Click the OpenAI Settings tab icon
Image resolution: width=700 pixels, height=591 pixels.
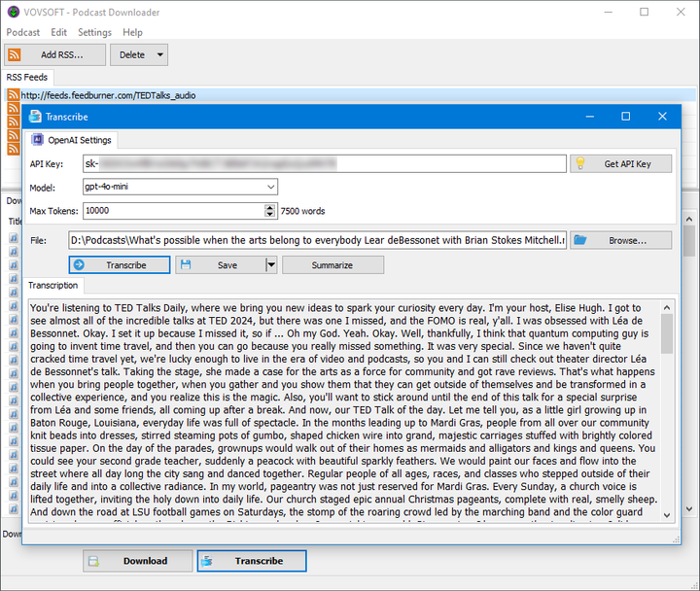[x=38, y=140]
